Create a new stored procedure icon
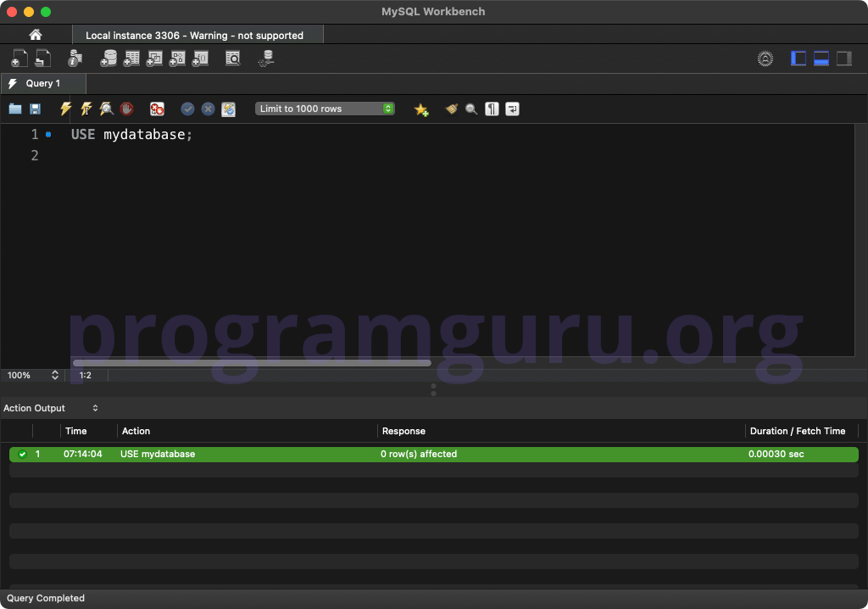868x609 pixels. [x=177, y=59]
